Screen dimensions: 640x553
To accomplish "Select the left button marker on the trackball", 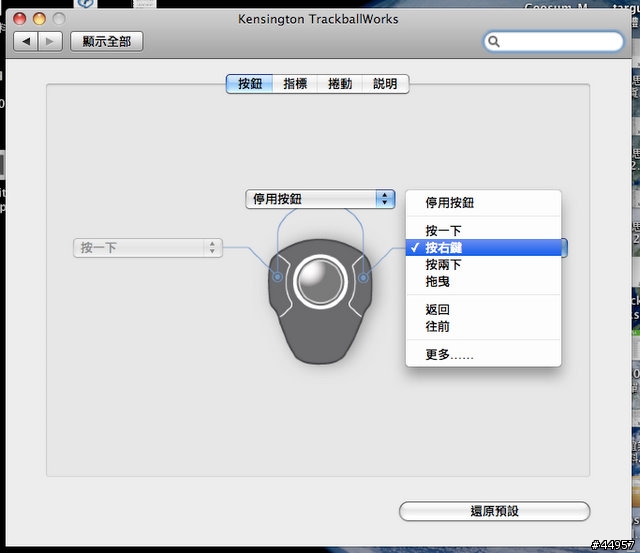I will click(278, 277).
